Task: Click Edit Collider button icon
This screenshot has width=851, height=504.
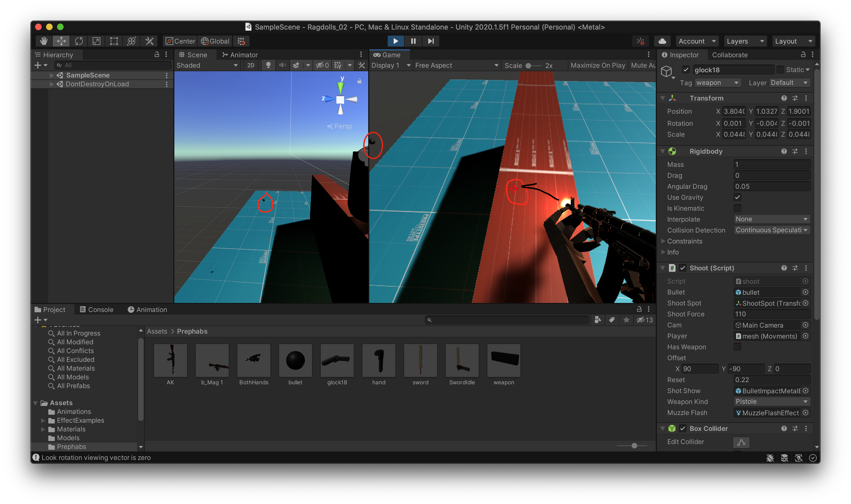Action: [x=741, y=443]
